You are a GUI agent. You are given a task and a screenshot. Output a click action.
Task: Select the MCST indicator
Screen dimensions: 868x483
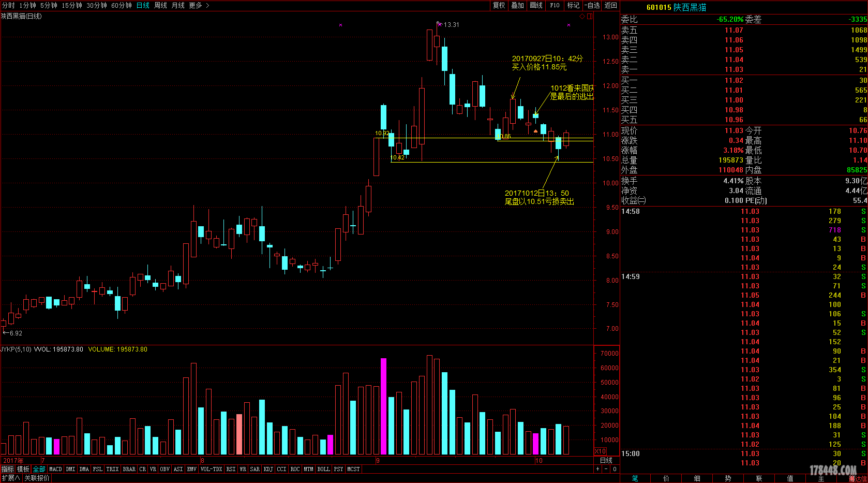coord(353,469)
